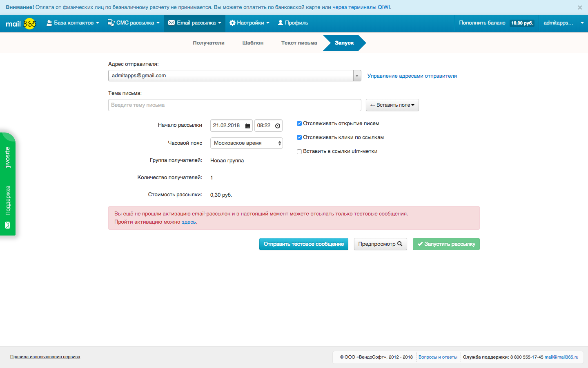Viewport: 588px width, 368px height.
Task: Click the mail 365 logo
Action: click(21, 24)
